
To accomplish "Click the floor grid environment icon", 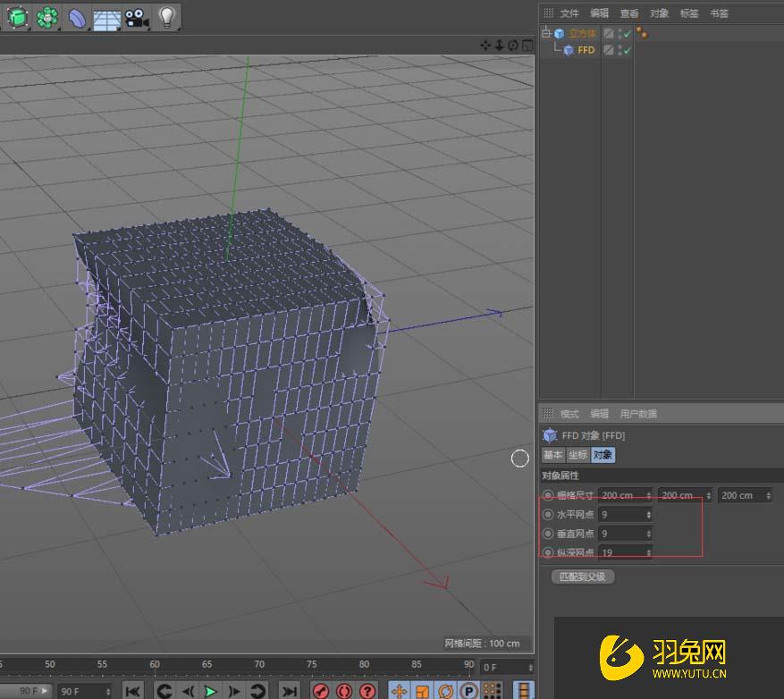I will click(106, 18).
